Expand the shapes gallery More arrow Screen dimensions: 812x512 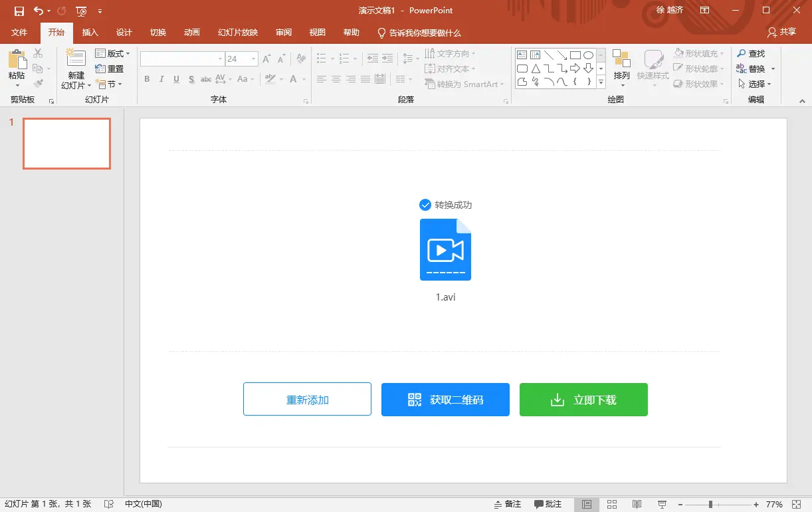pyautogui.click(x=601, y=82)
